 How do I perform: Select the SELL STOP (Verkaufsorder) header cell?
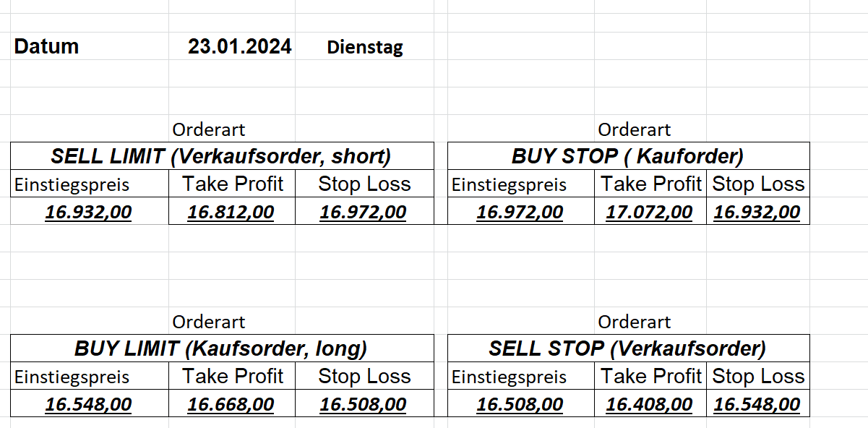point(627,348)
